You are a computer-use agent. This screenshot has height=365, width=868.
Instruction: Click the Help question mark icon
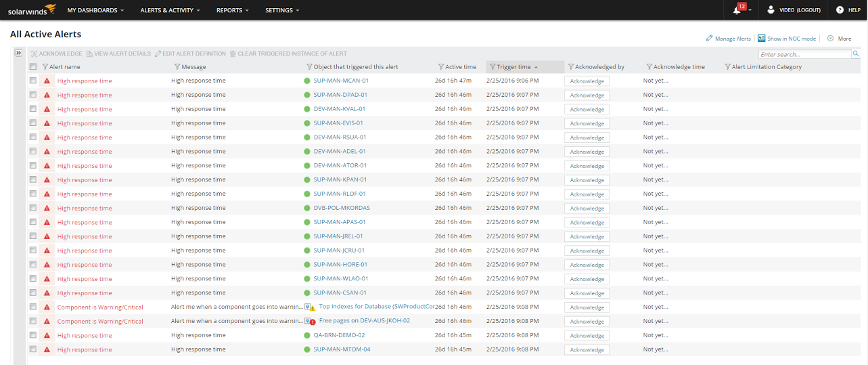(840, 10)
